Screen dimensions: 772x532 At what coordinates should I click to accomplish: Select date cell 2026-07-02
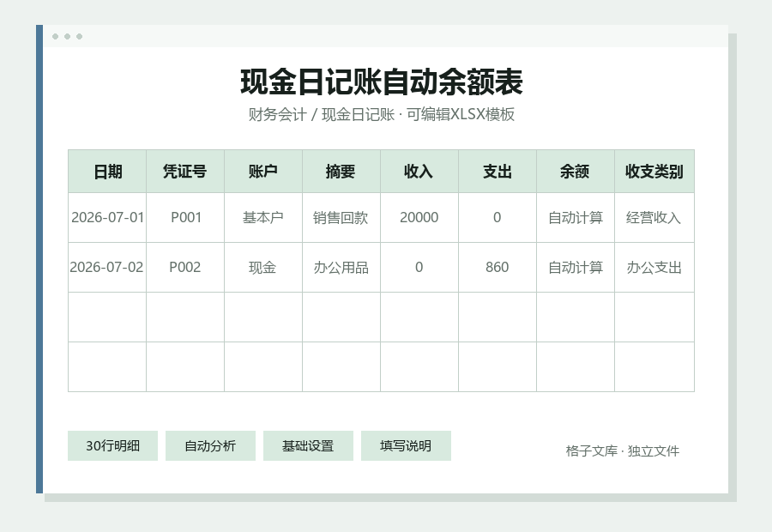pyautogui.click(x=107, y=267)
